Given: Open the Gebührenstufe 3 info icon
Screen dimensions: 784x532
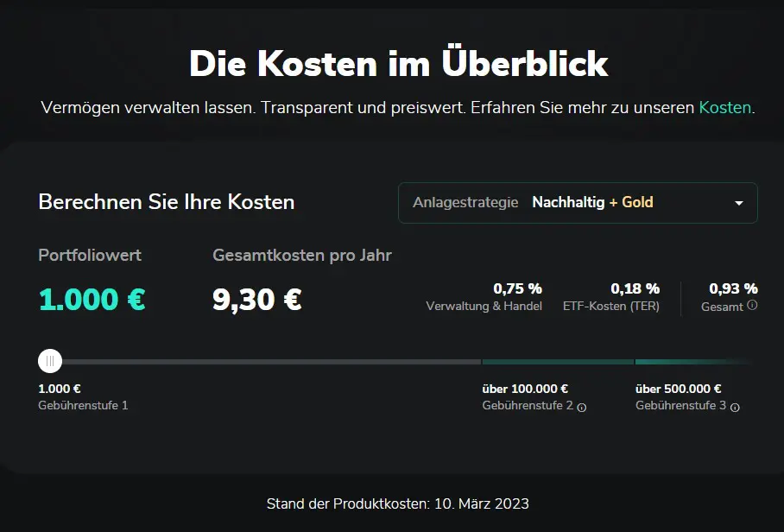Looking at the screenshot, I should (735, 408).
